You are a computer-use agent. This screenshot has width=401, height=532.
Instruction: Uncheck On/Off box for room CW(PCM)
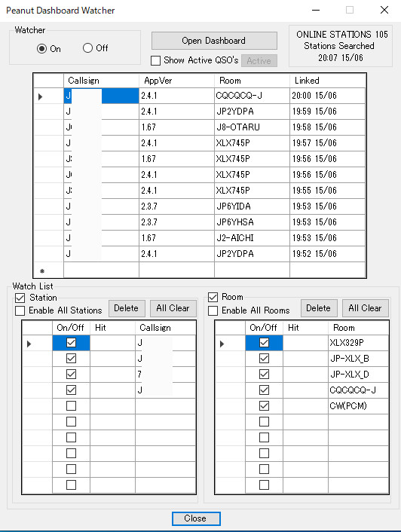pyautogui.click(x=264, y=406)
